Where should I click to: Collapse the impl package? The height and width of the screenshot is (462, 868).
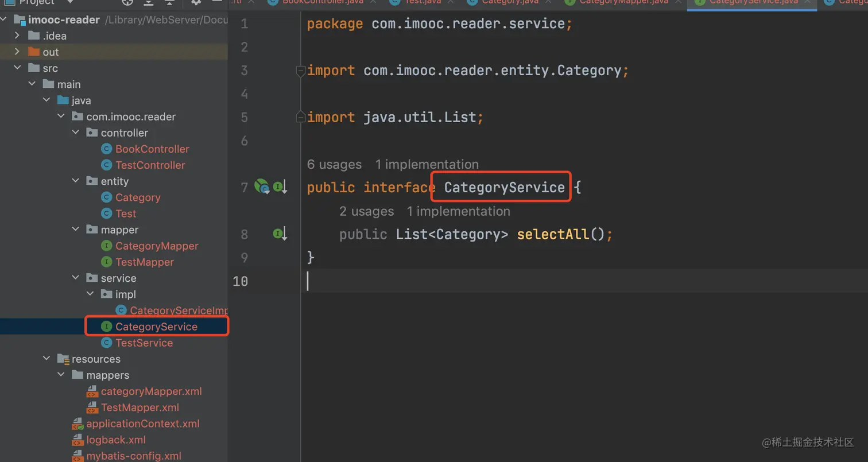click(90, 294)
